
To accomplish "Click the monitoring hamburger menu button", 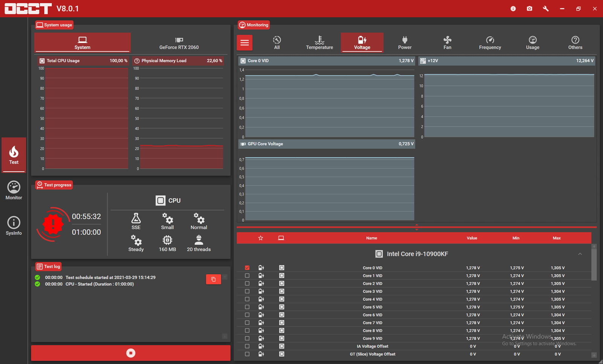I will (245, 43).
